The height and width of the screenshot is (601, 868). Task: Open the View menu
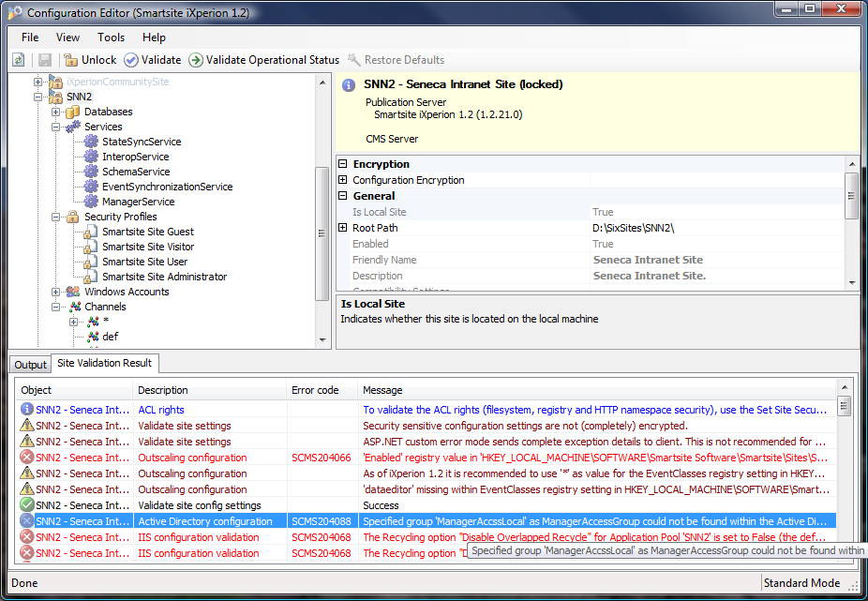click(x=67, y=38)
